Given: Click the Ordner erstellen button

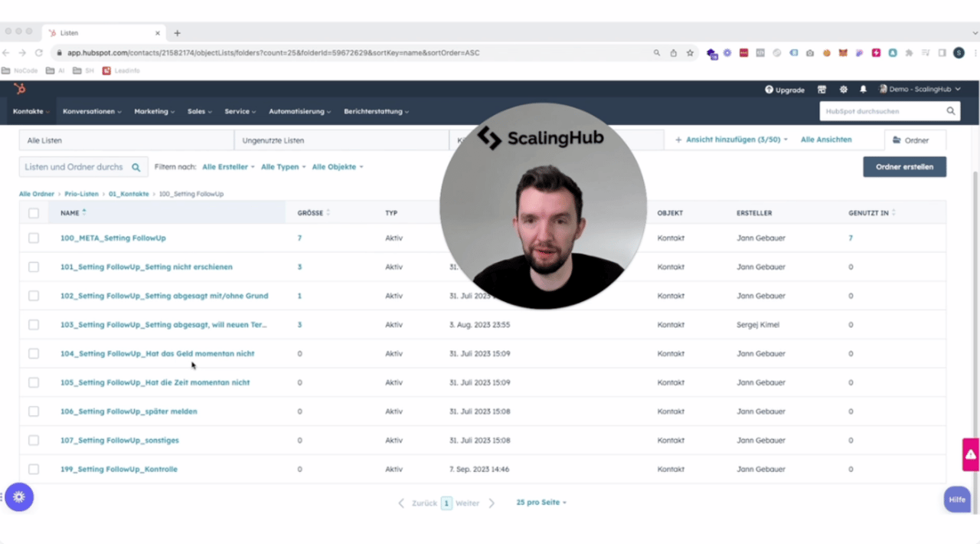Looking at the screenshot, I should pos(904,167).
